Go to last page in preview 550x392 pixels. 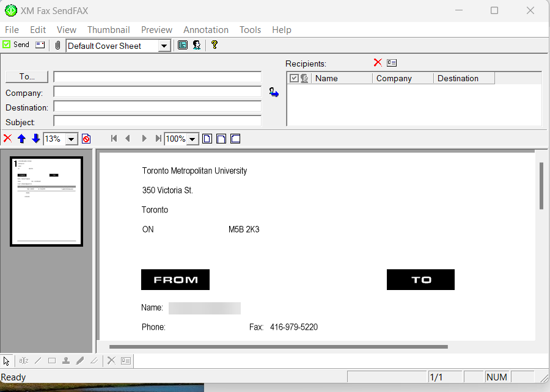coord(158,139)
